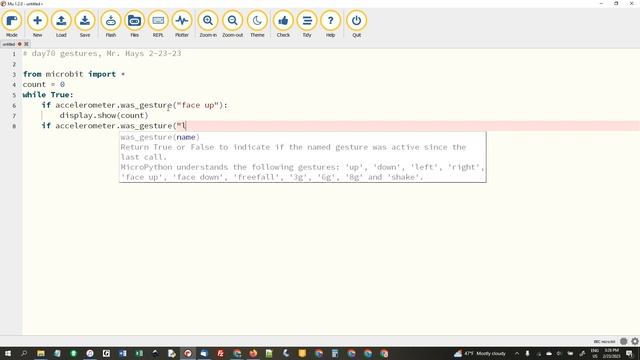The width and height of the screenshot is (640, 360).
Task: Click 'count = 0' line
Action: click(44, 84)
